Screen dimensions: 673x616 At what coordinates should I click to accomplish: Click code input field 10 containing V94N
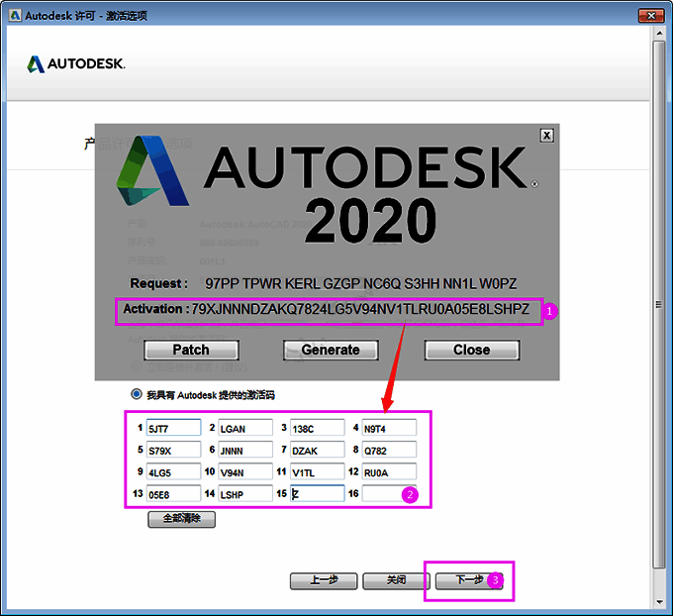[x=245, y=471]
